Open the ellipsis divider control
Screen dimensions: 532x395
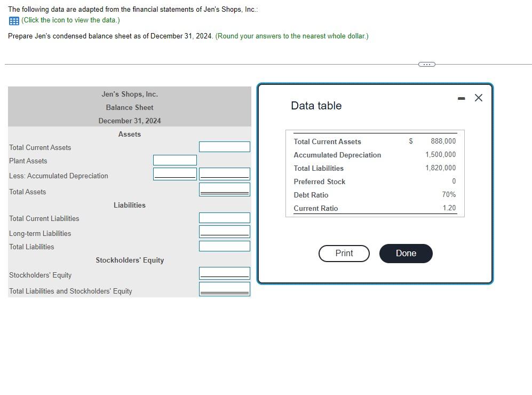(426, 64)
